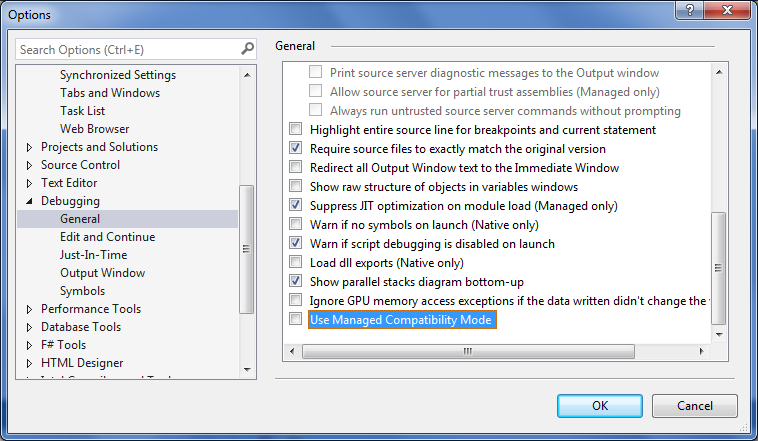Viewport: 758px width, 441px height.
Task: Click the Cancel button
Action: 695,405
